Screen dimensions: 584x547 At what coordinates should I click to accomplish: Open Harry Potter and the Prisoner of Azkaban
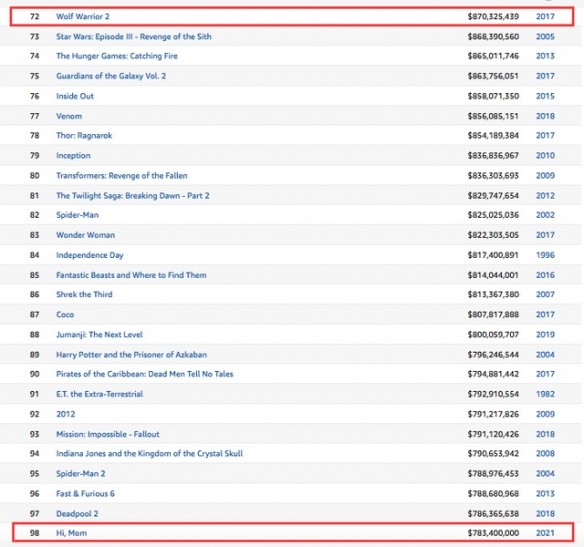click(x=131, y=355)
